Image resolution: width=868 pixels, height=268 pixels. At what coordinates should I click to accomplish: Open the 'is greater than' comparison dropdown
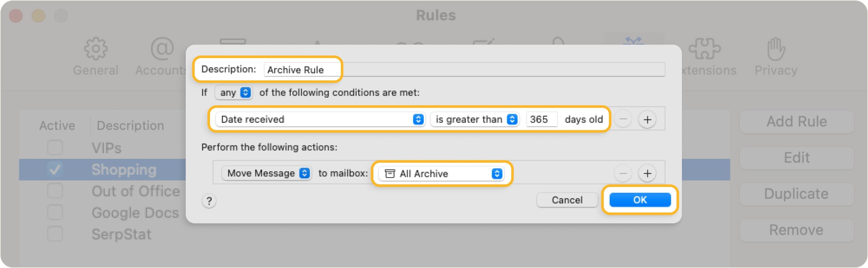click(475, 119)
